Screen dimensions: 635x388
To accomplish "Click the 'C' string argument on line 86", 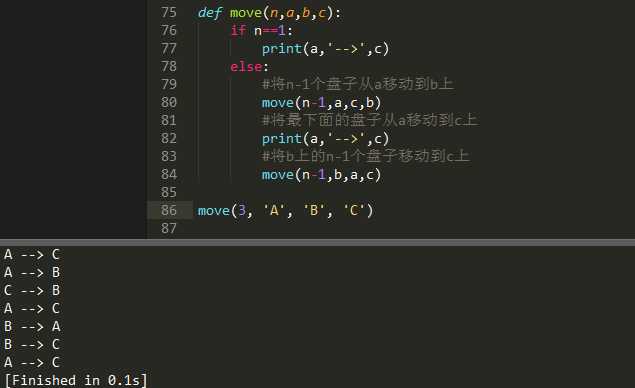I will click(x=354, y=211).
